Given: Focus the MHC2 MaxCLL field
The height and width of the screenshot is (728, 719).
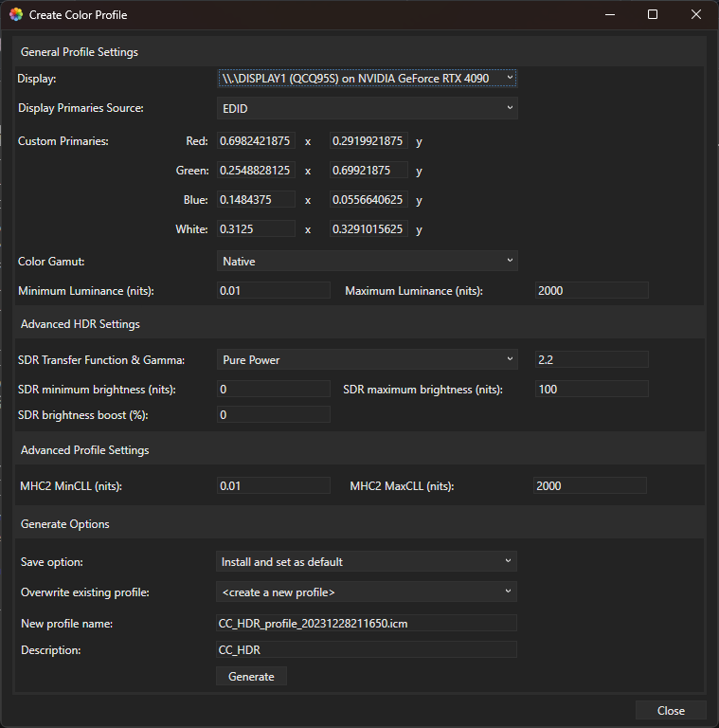Looking at the screenshot, I should (x=590, y=485).
